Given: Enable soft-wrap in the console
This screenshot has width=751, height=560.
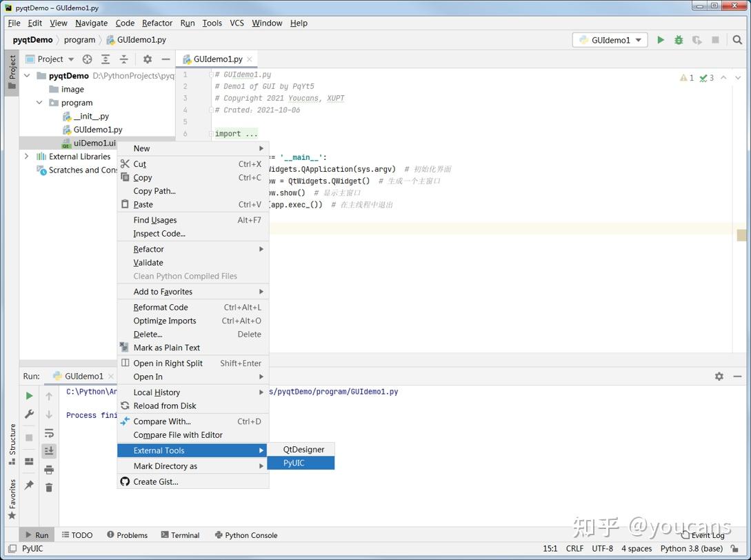Looking at the screenshot, I should (x=49, y=434).
